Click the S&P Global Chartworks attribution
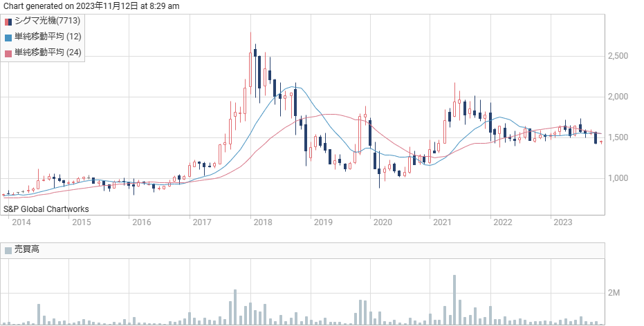Viewport: 644px width, 326px height. (46, 209)
